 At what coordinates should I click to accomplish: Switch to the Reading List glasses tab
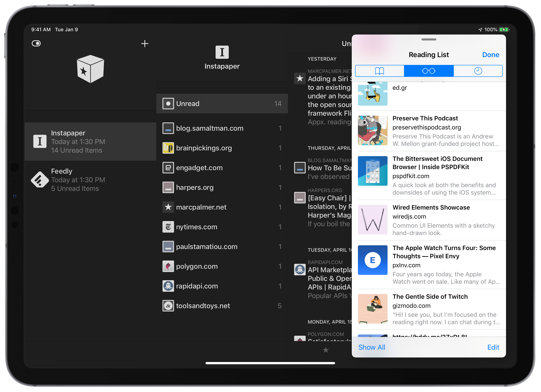[429, 71]
